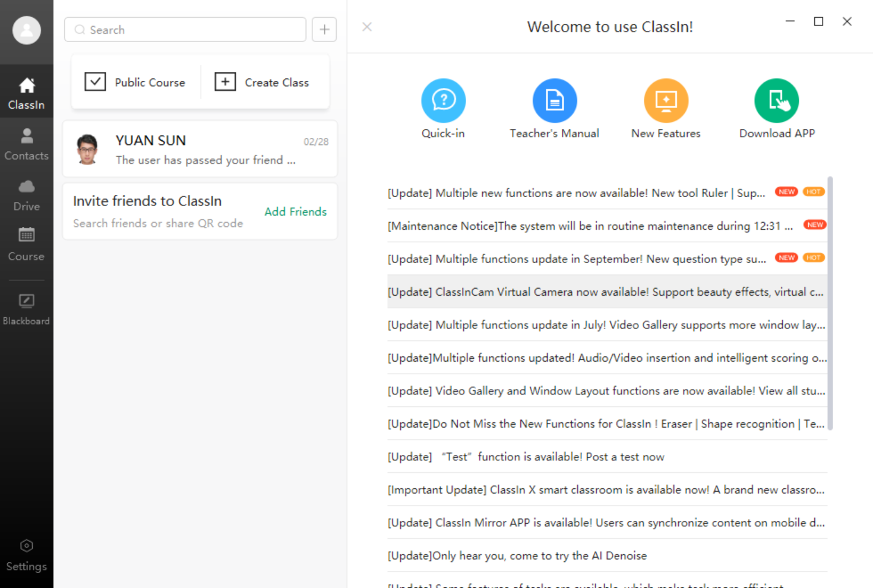Open the Contacts section
The width and height of the screenshot is (873, 588).
(27, 144)
